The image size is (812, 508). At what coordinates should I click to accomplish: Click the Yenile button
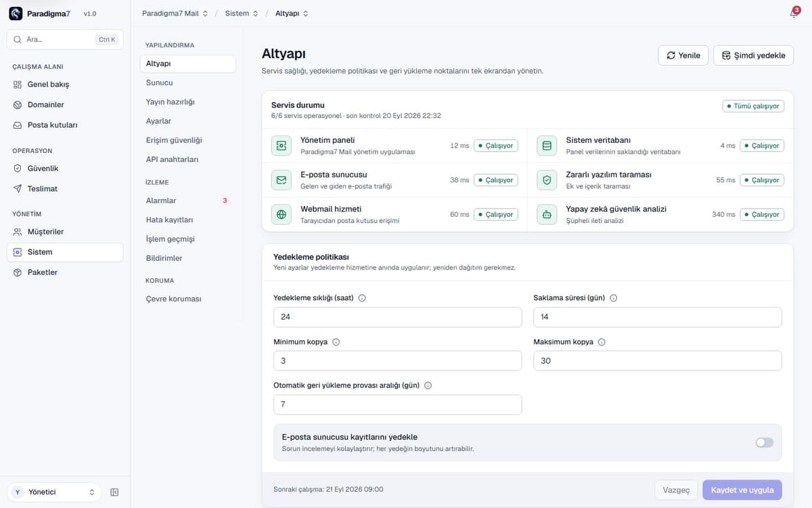(683, 56)
